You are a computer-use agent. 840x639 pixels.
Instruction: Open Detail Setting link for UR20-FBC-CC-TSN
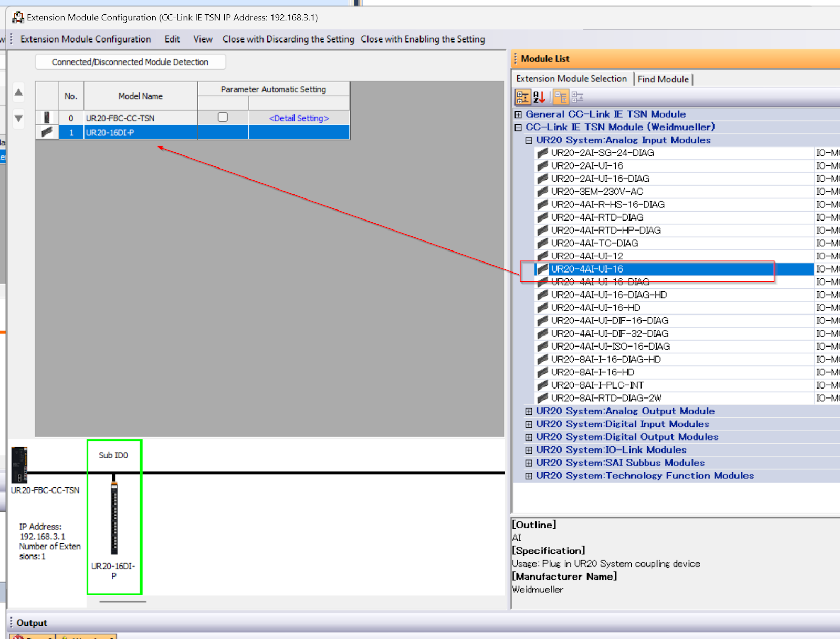(299, 118)
